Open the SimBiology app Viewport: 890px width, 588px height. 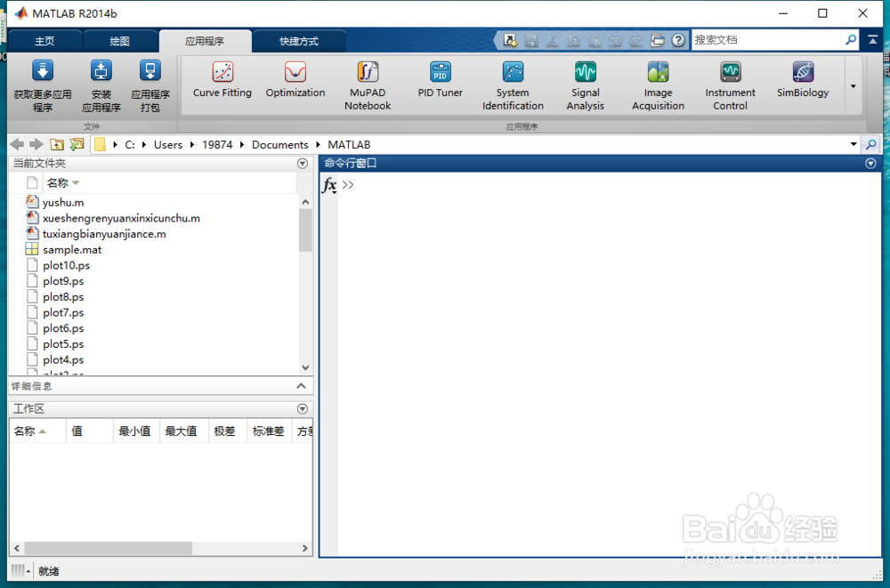803,79
